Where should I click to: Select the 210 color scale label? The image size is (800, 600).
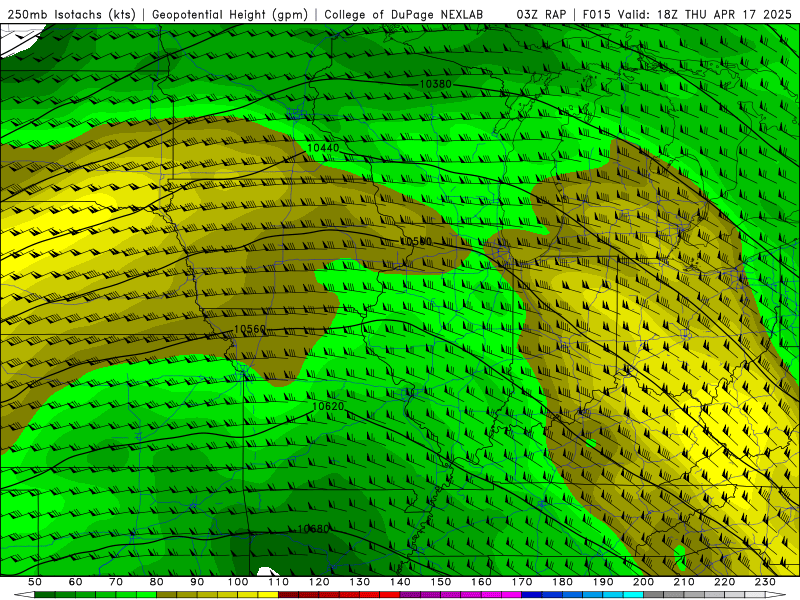(x=684, y=582)
